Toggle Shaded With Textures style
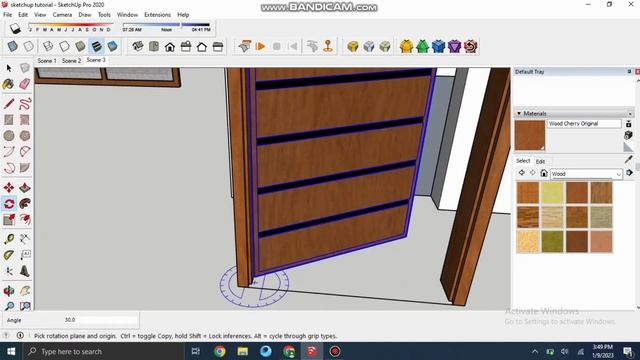Viewport: 640px width, 360px height. (x=96, y=47)
